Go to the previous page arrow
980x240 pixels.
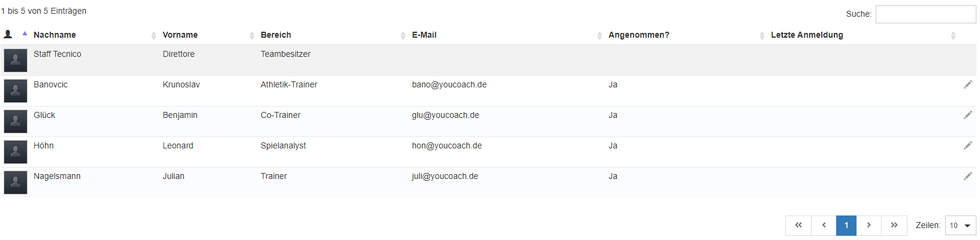coord(824,226)
